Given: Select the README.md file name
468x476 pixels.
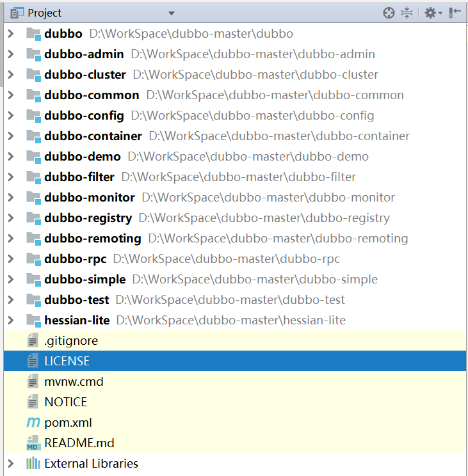Looking at the screenshot, I should [79, 443].
